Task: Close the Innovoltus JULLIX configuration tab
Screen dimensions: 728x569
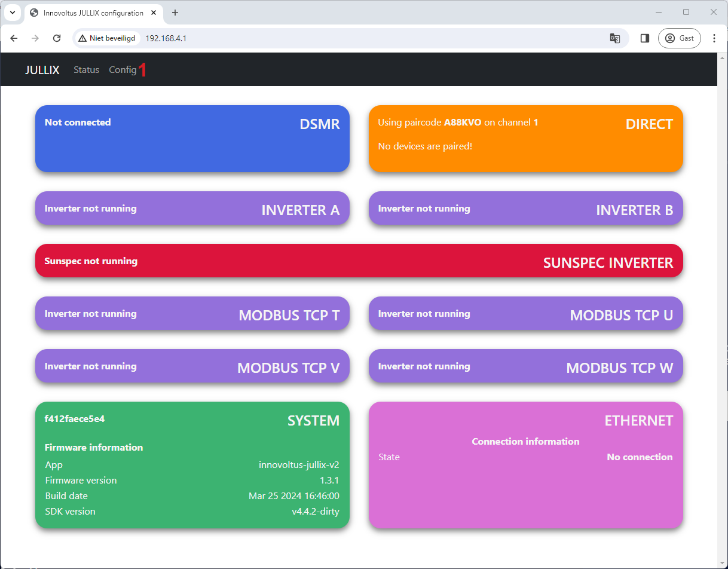Action: (155, 13)
